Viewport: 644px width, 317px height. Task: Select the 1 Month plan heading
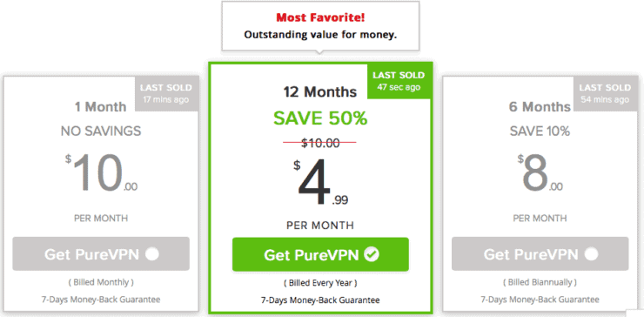click(101, 107)
